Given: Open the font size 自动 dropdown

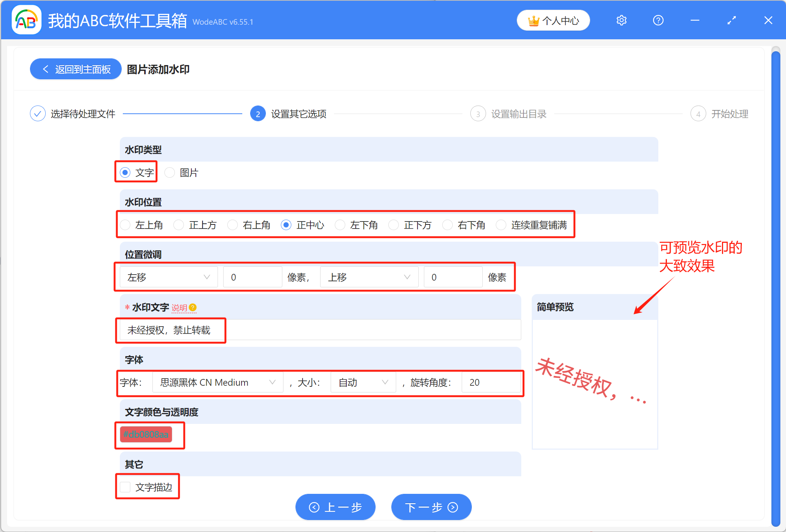Looking at the screenshot, I should pyautogui.click(x=362, y=382).
